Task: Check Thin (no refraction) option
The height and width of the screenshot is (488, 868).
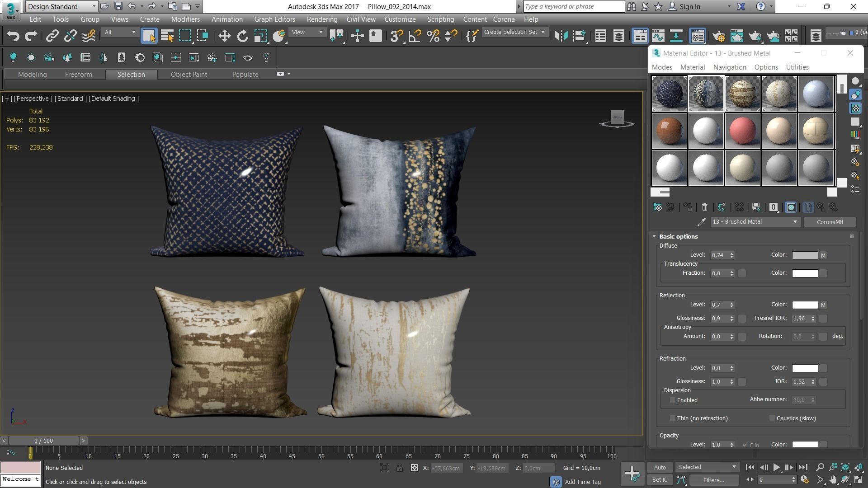Action: click(x=673, y=418)
